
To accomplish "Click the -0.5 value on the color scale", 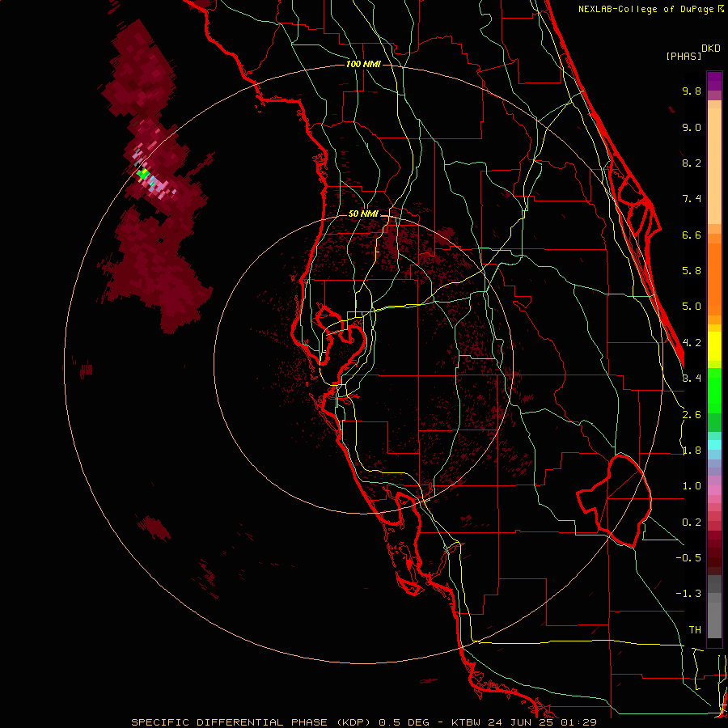I will [688, 558].
